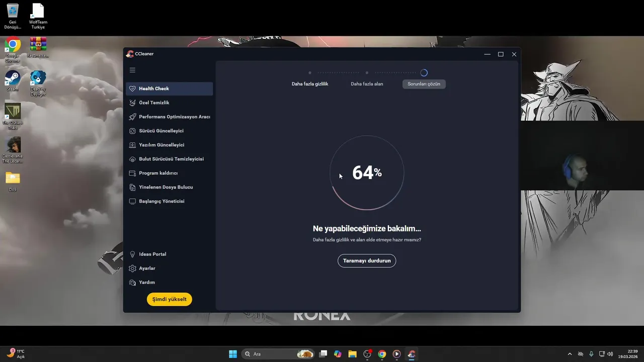The width and height of the screenshot is (644, 362).
Task: Maximize the CCleaner window
Action: pos(501,54)
